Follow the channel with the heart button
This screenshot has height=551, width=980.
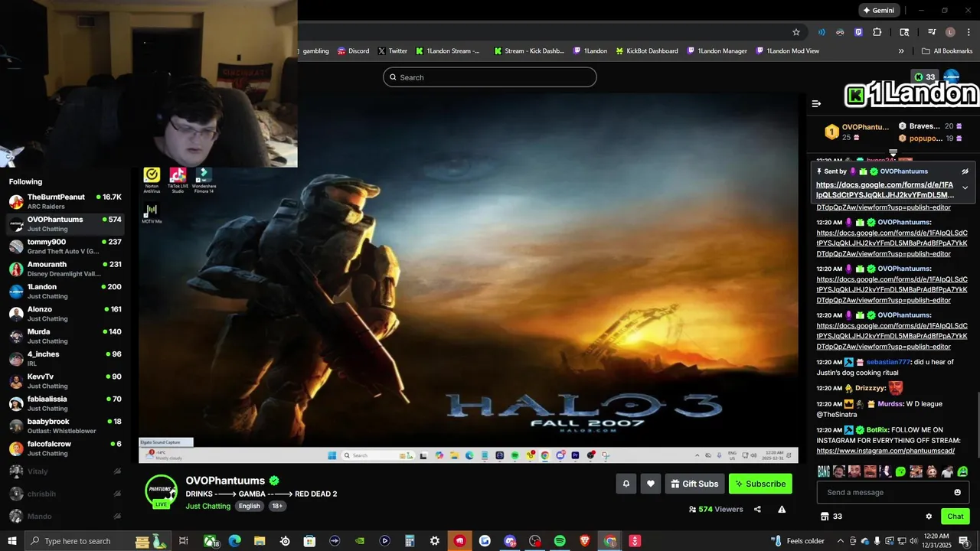click(x=651, y=484)
